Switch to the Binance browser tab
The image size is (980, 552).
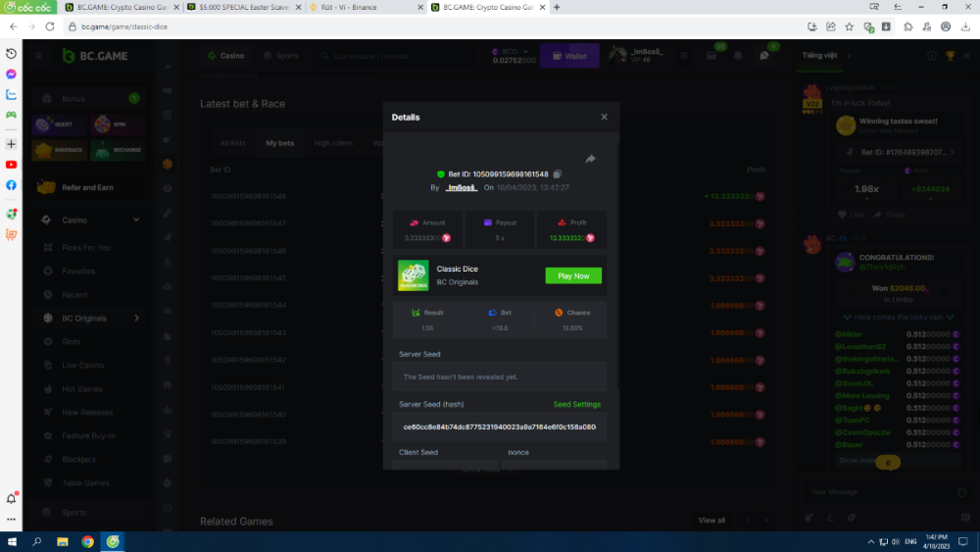point(363,7)
